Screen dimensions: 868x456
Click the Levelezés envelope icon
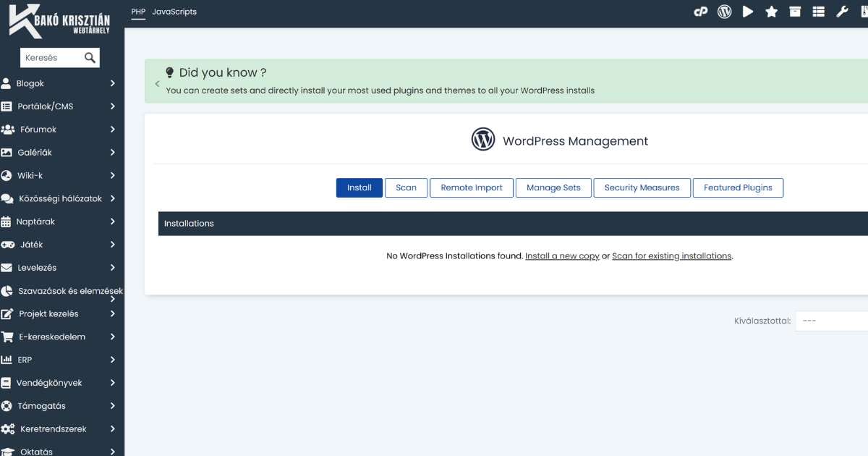(x=7, y=268)
